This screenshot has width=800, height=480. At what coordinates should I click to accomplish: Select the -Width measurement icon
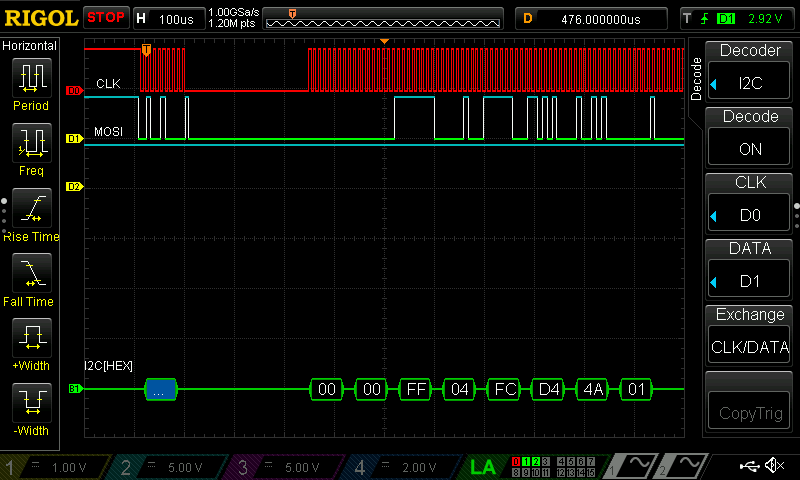pos(32,402)
